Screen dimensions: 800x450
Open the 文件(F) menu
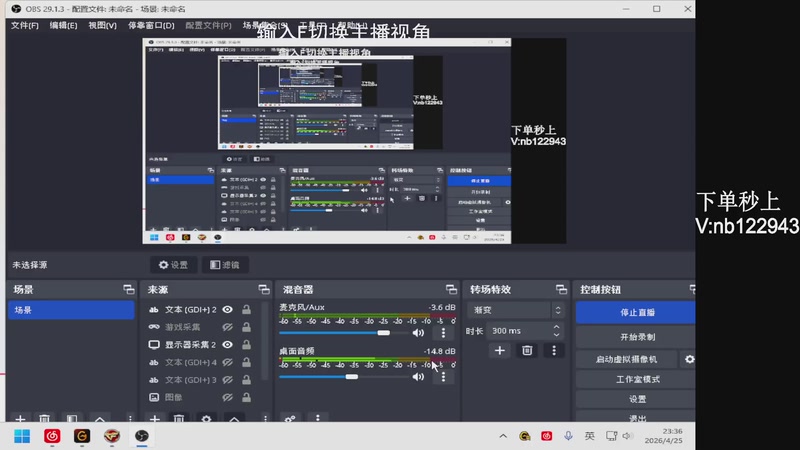(x=25, y=25)
